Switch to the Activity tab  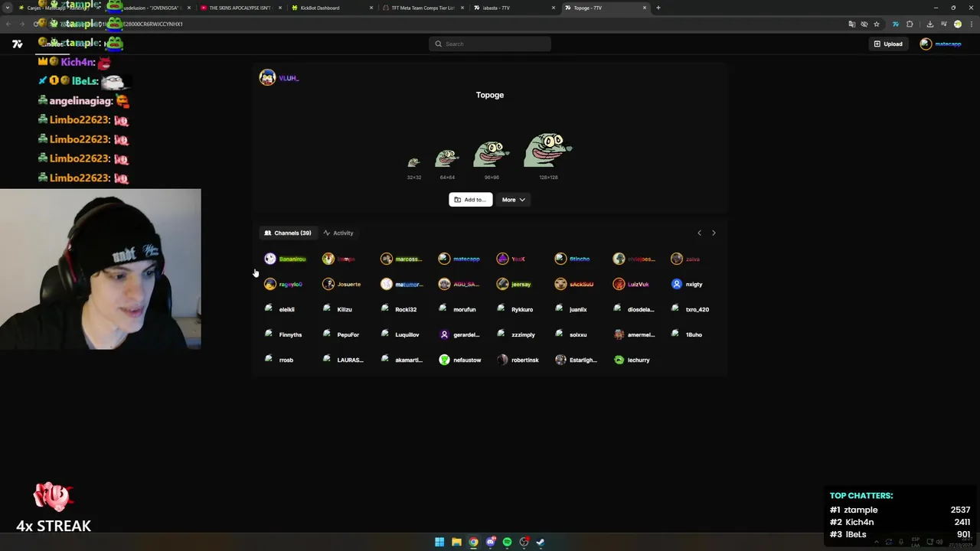coord(338,233)
